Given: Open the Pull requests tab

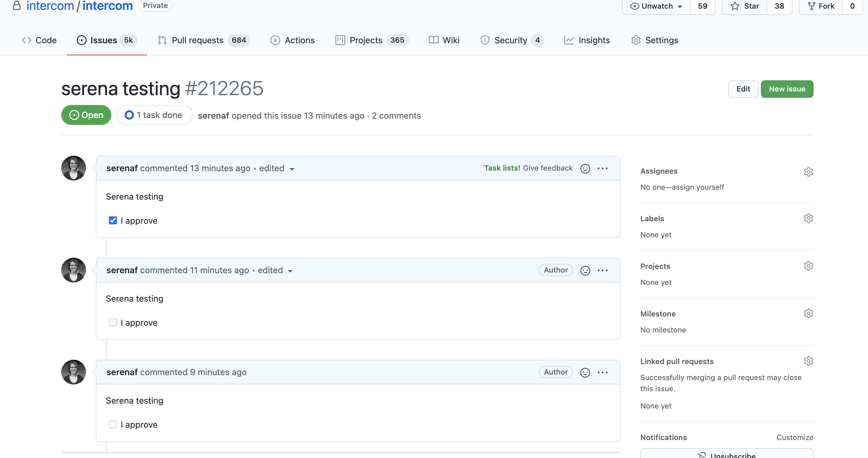Looking at the screenshot, I should pos(204,40).
